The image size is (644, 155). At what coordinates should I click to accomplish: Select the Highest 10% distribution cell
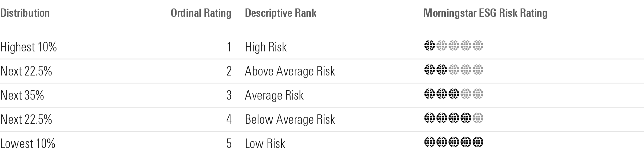pyautogui.click(x=28, y=47)
